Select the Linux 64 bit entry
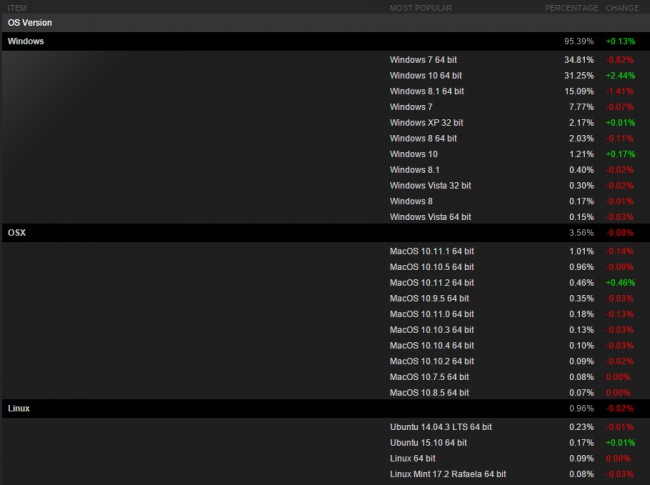Image resolution: width=650 pixels, height=485 pixels. point(412,458)
